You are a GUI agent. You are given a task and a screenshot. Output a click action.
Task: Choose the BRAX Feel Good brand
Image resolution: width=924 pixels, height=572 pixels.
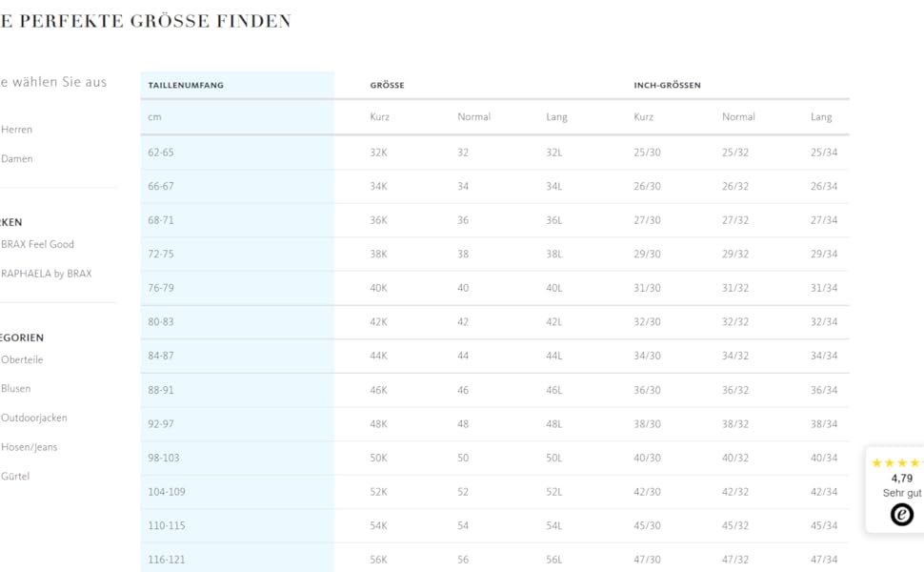coord(37,244)
